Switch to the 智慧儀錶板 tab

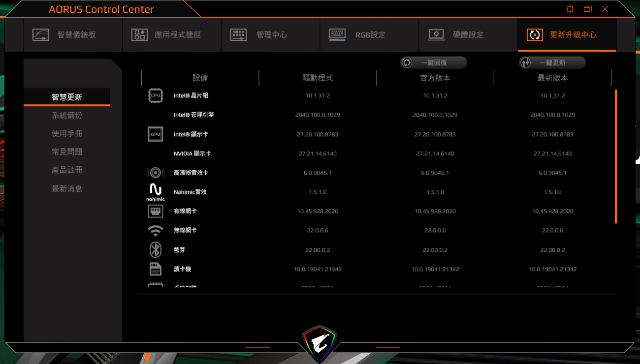(73, 35)
